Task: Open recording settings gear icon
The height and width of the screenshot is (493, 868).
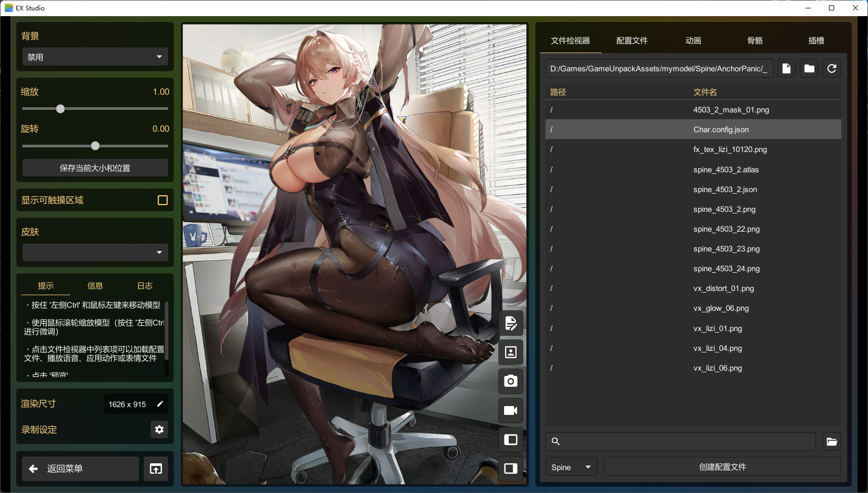Action: tap(159, 429)
